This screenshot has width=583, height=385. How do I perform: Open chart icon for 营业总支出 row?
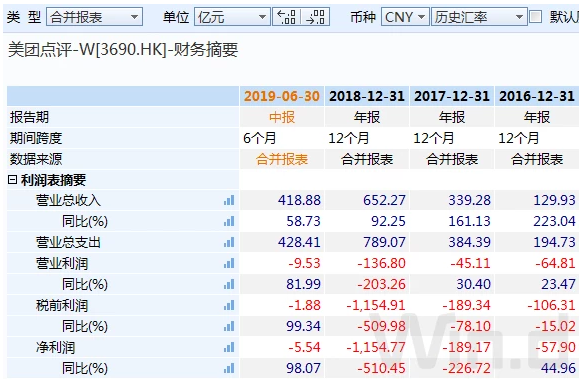[229, 243]
